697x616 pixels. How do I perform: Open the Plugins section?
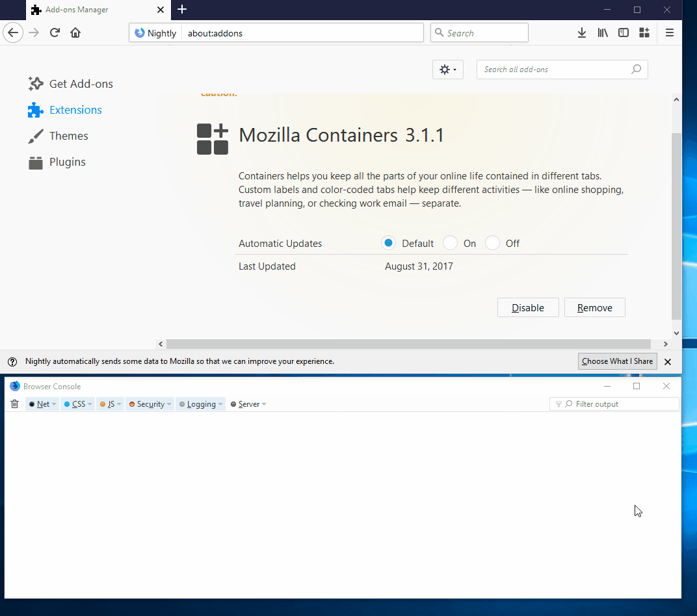(67, 162)
